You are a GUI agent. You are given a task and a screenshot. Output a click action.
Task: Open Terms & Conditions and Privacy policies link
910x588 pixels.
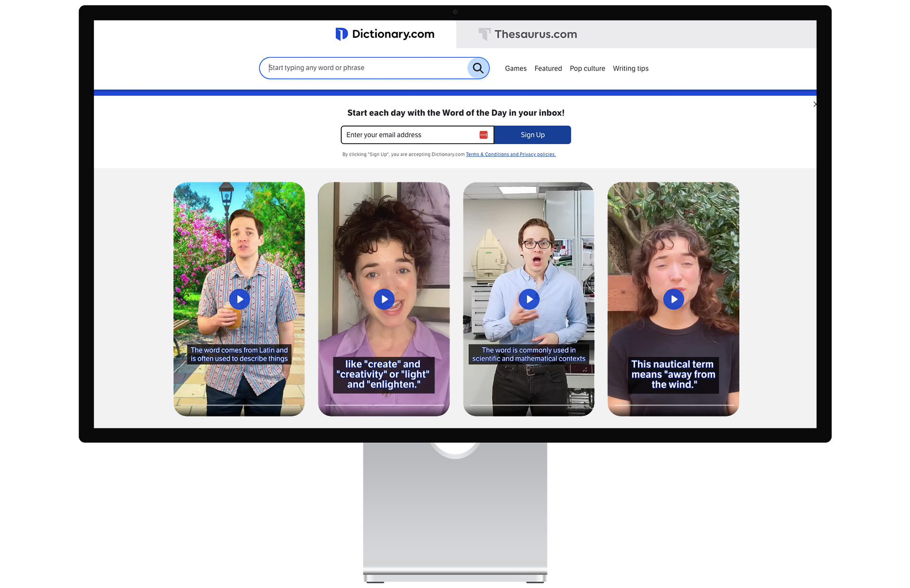click(510, 154)
